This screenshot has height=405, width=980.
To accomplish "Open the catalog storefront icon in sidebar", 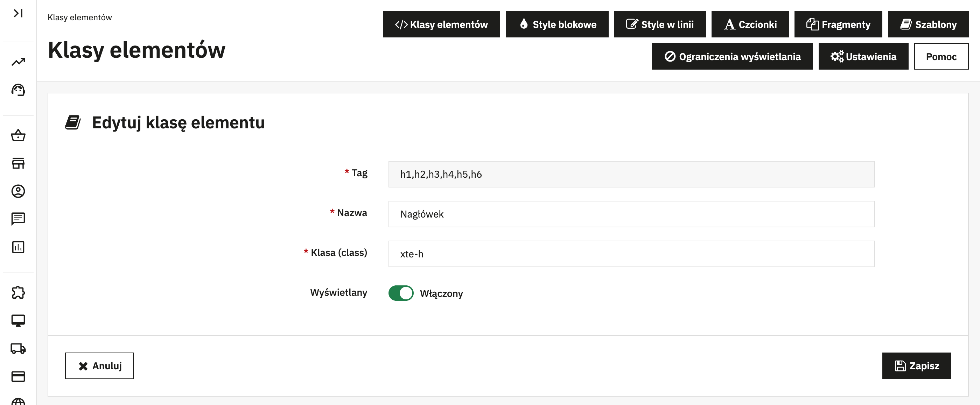I will (x=18, y=163).
